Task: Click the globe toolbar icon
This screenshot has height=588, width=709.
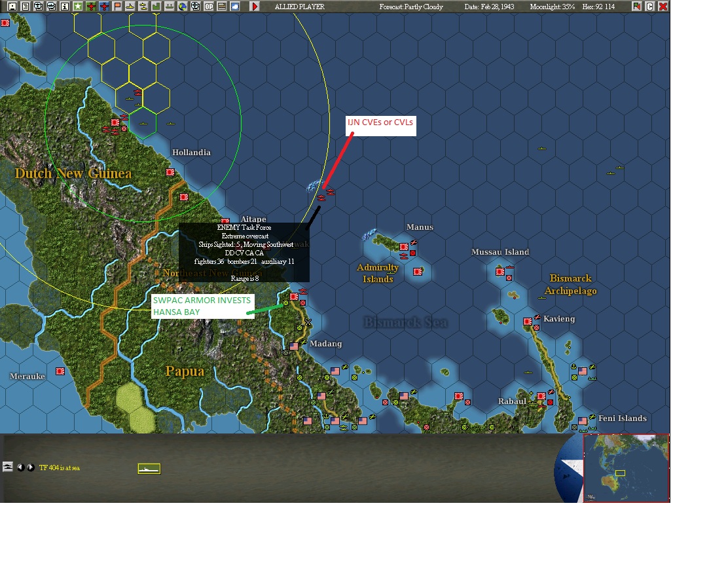Action: point(183,7)
